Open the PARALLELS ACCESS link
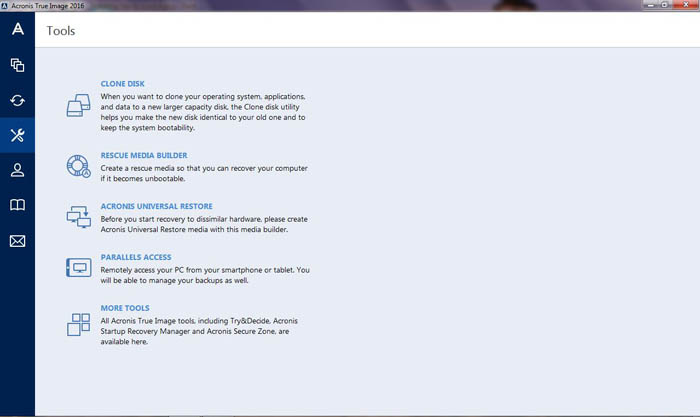 coord(135,257)
